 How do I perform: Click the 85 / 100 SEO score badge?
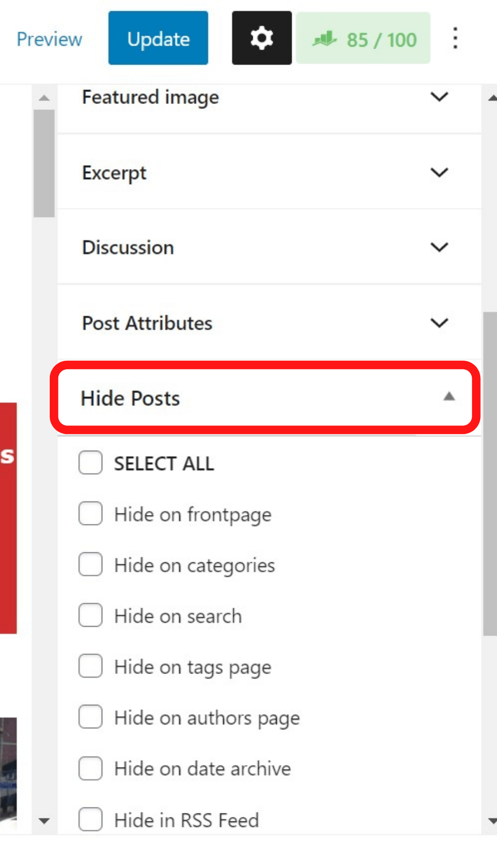pos(363,38)
